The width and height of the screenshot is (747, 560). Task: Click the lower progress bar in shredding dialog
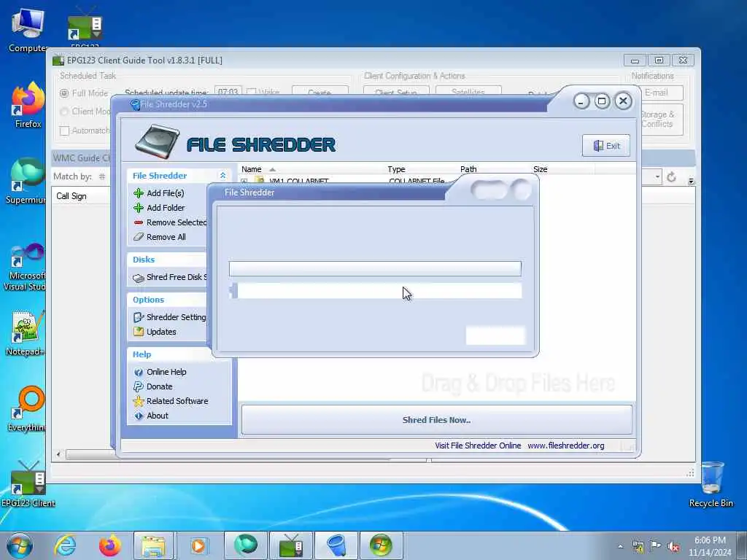point(375,291)
